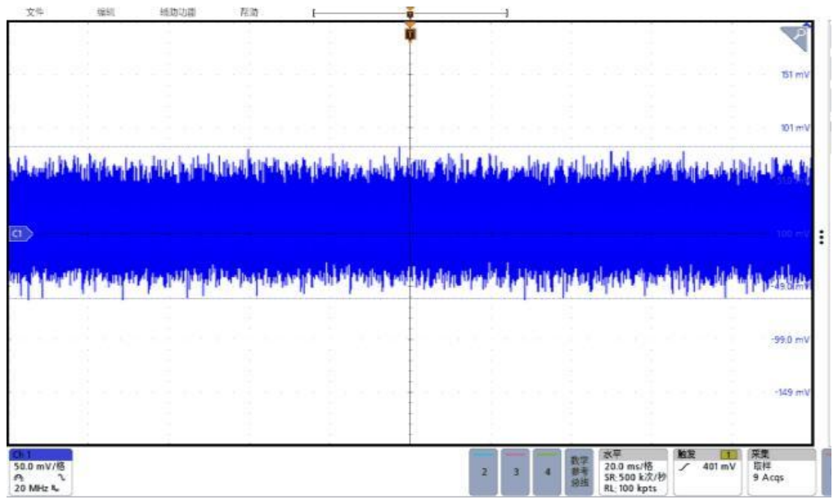Click the yellow trigger source 1 indicator
The image size is (838, 504).
[728, 455]
